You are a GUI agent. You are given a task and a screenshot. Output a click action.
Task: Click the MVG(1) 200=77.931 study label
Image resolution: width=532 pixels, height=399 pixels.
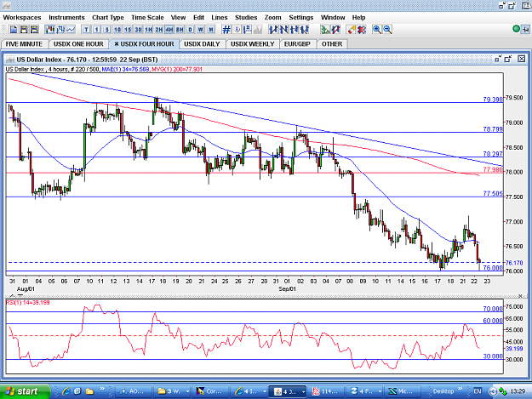click(x=177, y=69)
